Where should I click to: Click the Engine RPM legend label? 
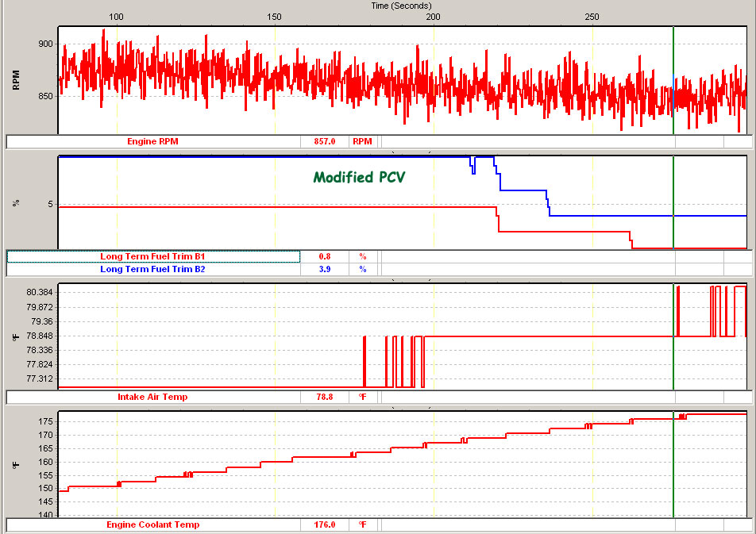point(152,142)
